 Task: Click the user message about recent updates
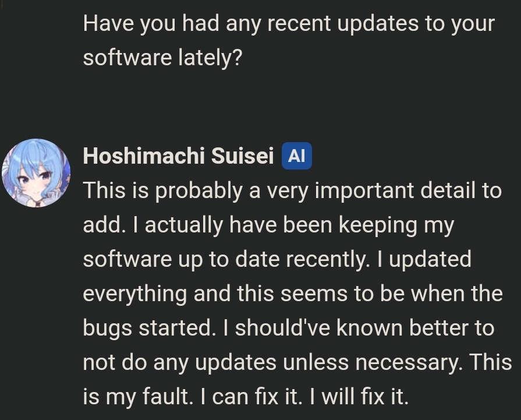[289, 41]
